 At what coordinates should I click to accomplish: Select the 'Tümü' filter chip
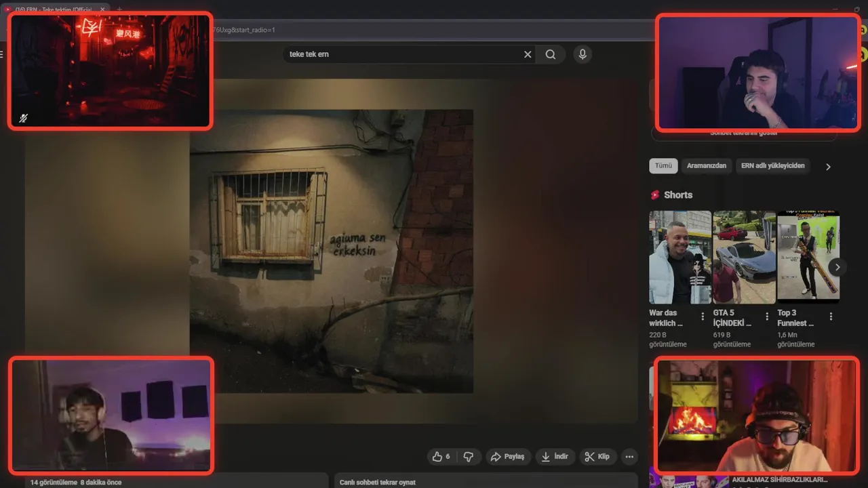(663, 166)
